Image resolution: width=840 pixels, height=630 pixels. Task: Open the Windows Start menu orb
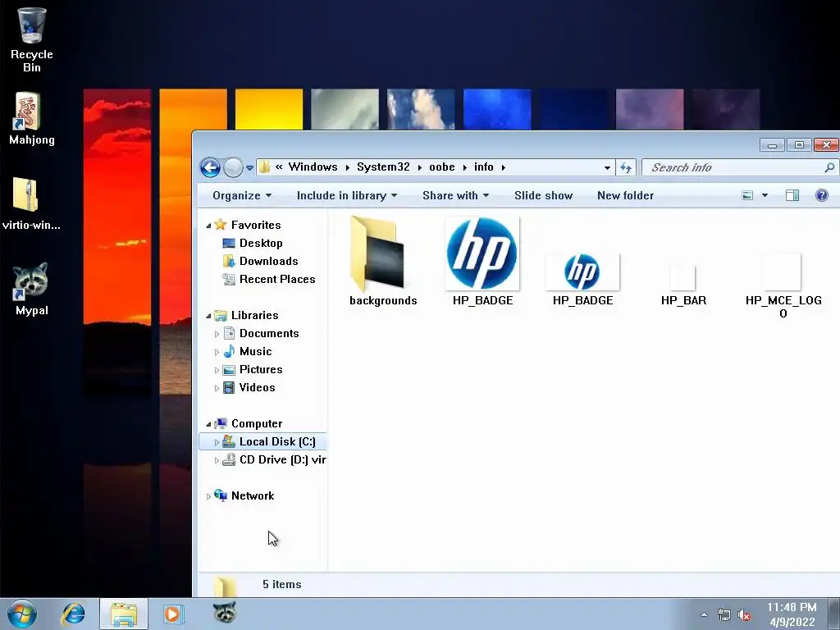coord(22,614)
